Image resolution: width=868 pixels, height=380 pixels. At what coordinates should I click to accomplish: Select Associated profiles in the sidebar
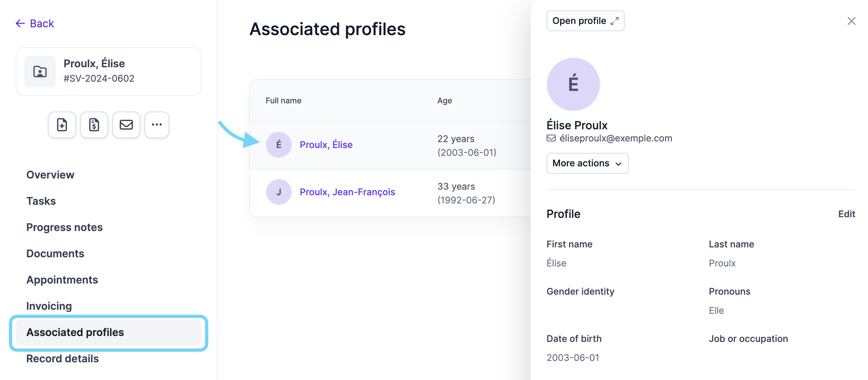tap(109, 332)
